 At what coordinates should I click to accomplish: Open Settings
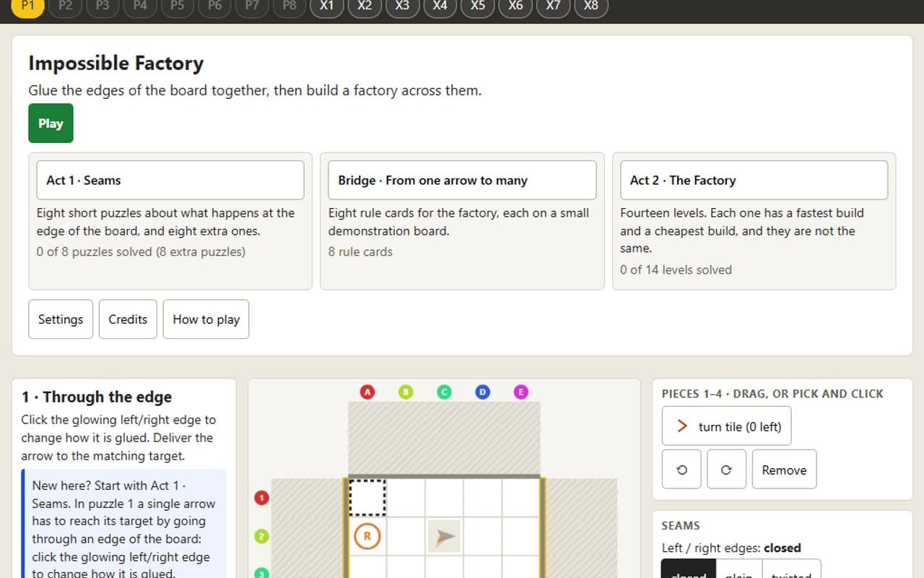pyautogui.click(x=61, y=319)
